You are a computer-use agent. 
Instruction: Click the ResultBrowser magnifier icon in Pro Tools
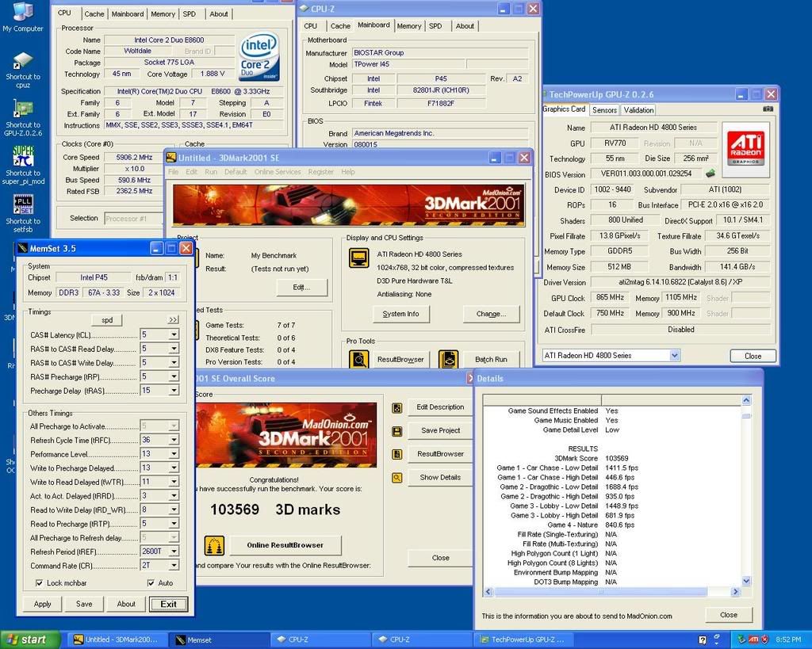358,359
